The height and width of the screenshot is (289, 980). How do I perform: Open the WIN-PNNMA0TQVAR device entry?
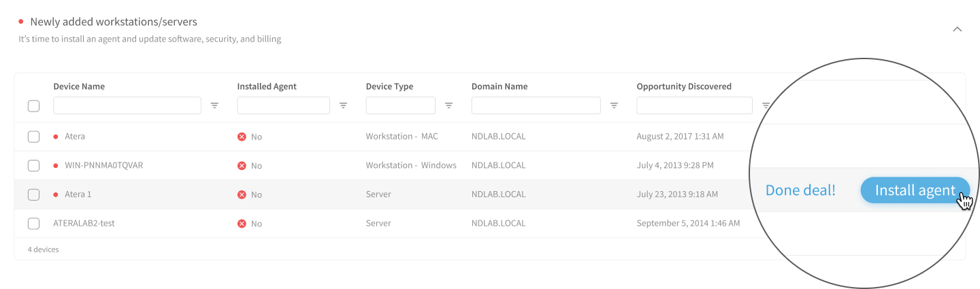[103, 165]
